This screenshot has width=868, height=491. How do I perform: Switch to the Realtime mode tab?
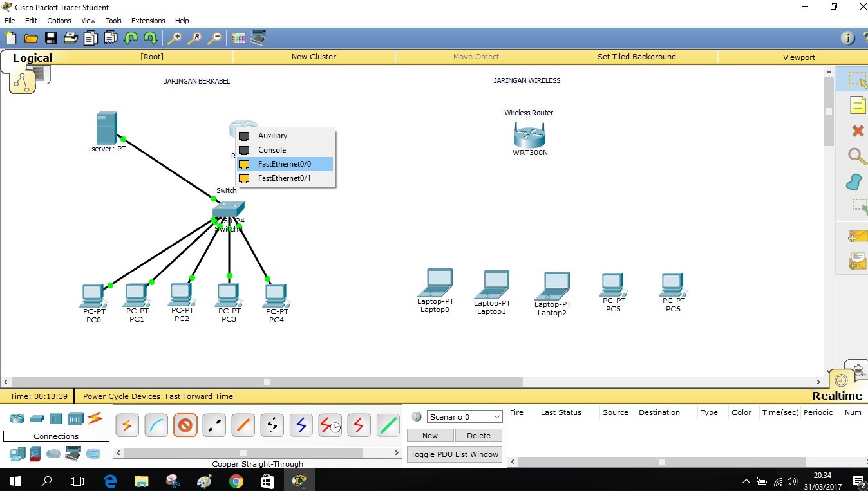pyautogui.click(x=836, y=396)
